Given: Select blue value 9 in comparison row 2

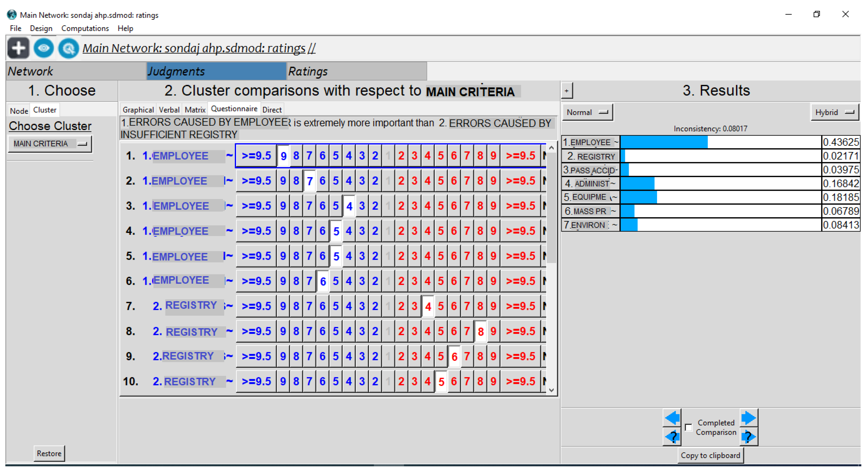Looking at the screenshot, I should click(x=283, y=181).
